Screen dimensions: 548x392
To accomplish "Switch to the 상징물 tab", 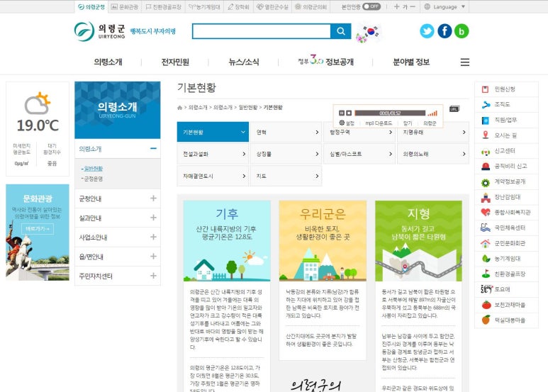I will tap(286, 154).
